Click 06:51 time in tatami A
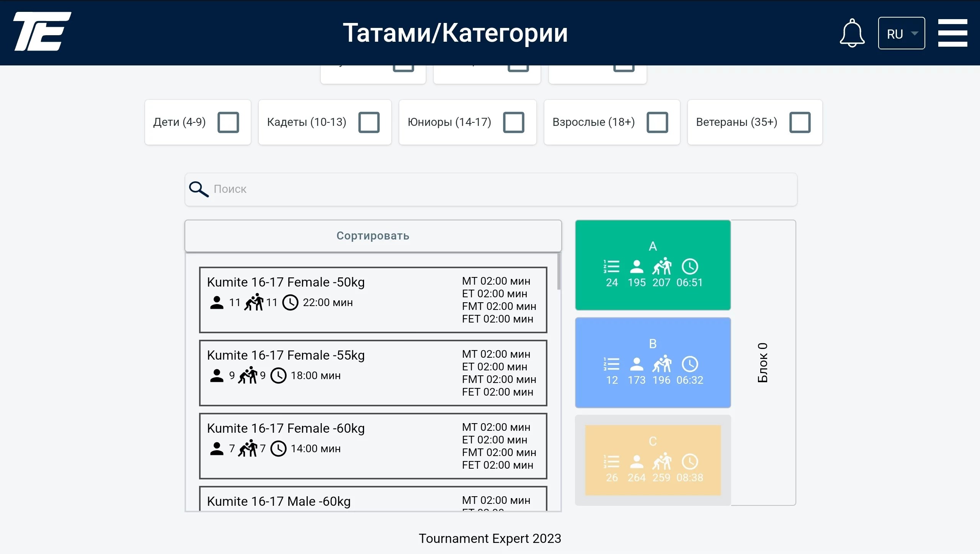Screen dimensions: 980x554 tap(689, 283)
